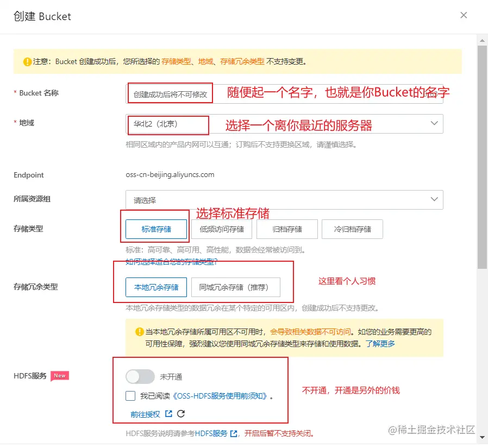Open 如何选择适合您的存储类型 help link
Viewport: 488px width, 448px height.
pyautogui.click(x=171, y=262)
